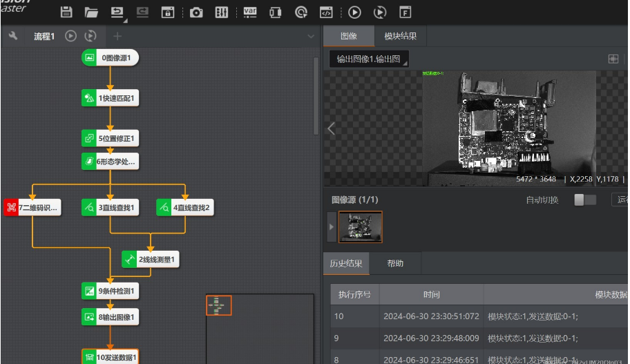Toggle the 自动切换 switch
This screenshot has height=364, width=630.
coord(584,200)
